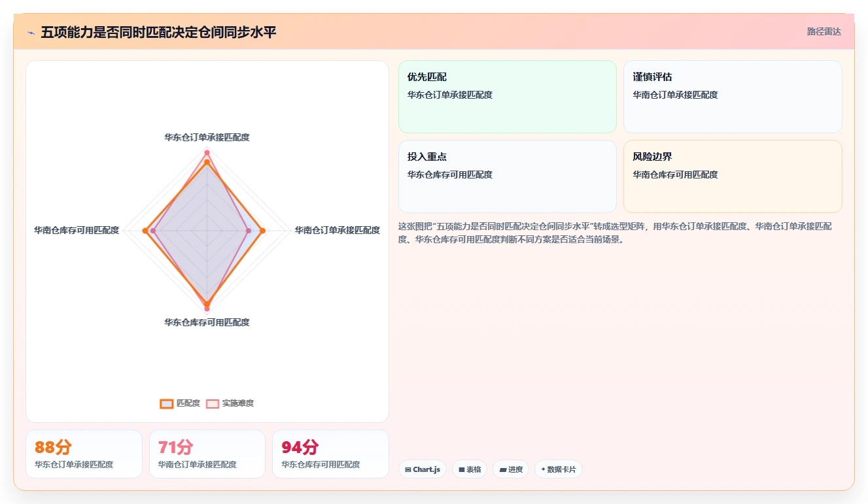This screenshot has width=868, height=504.
Task: Open the 88分 score card
Action: (x=84, y=454)
